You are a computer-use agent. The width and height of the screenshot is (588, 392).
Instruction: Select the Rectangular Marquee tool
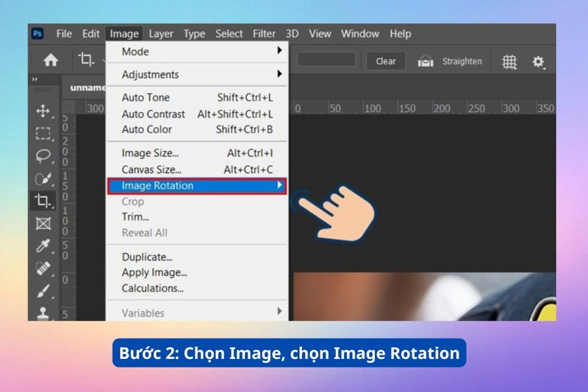click(x=43, y=133)
